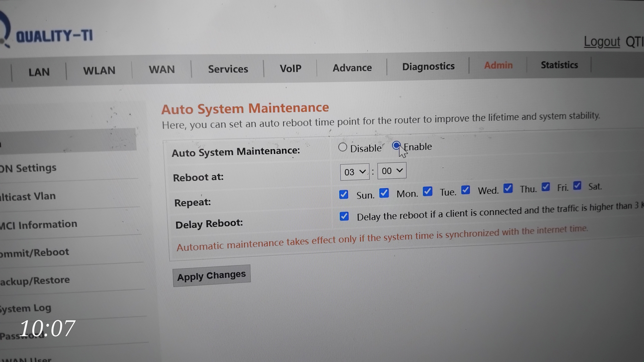Uncheck the Mon. repeat checkbox

coord(384,193)
